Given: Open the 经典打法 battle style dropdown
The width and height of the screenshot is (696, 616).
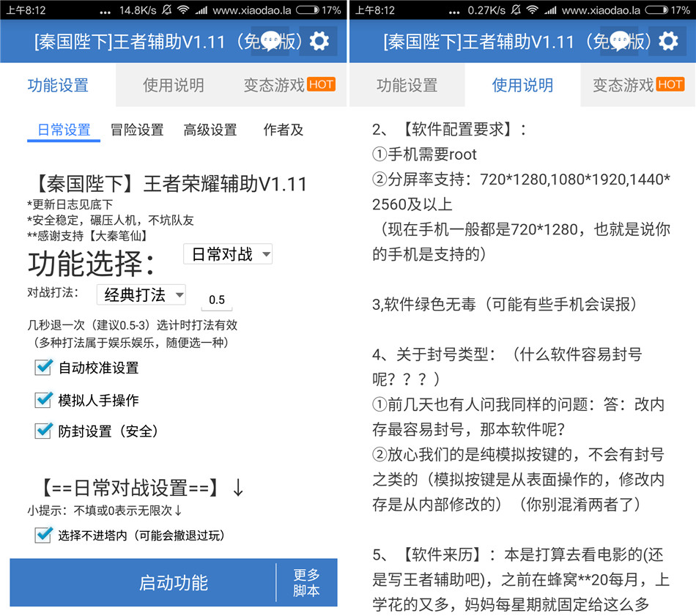Looking at the screenshot, I should [141, 294].
